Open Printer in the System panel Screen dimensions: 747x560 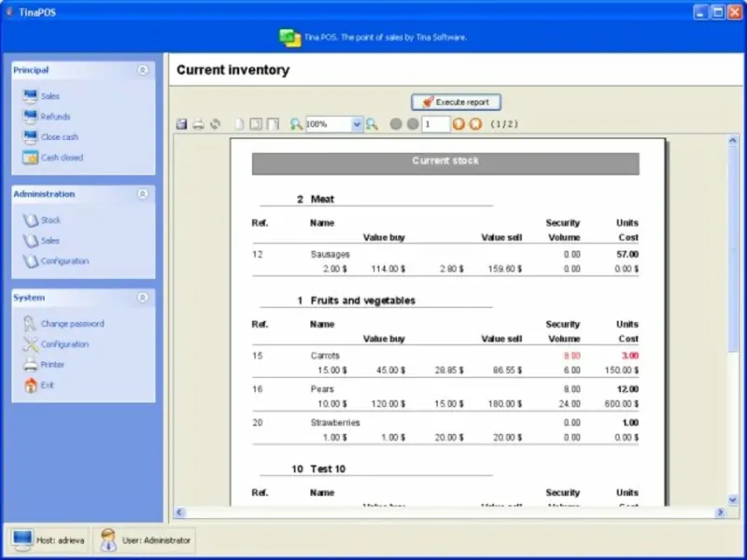pos(52,365)
